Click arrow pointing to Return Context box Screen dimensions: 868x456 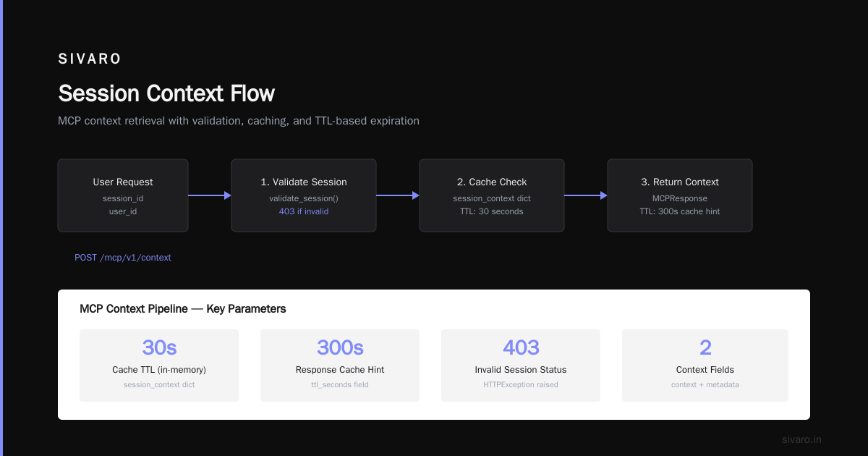pos(586,195)
